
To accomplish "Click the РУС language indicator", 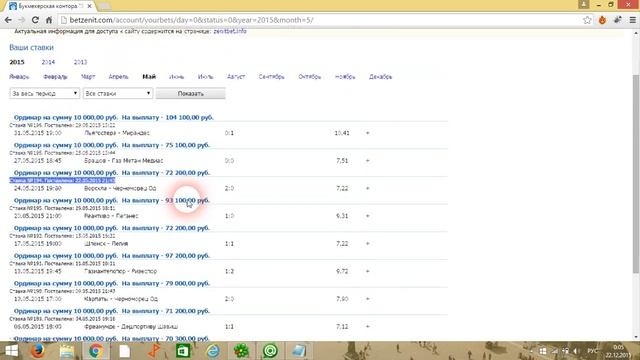I will coord(592,351).
